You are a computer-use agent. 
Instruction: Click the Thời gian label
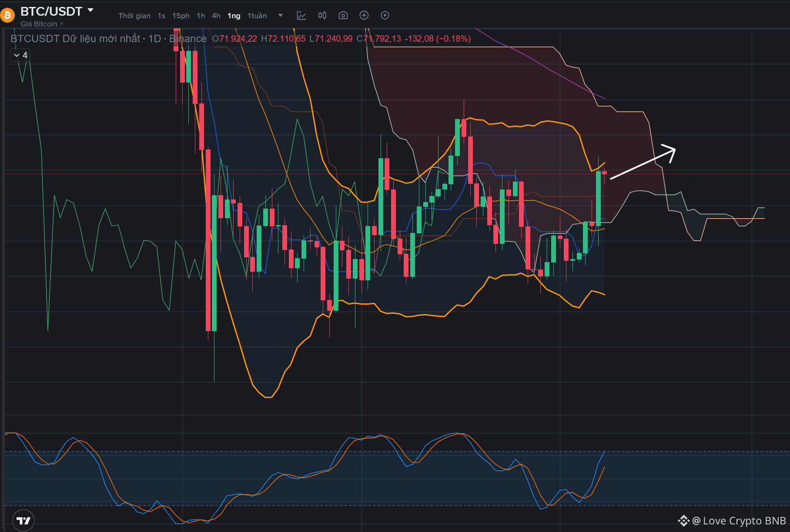tap(134, 16)
